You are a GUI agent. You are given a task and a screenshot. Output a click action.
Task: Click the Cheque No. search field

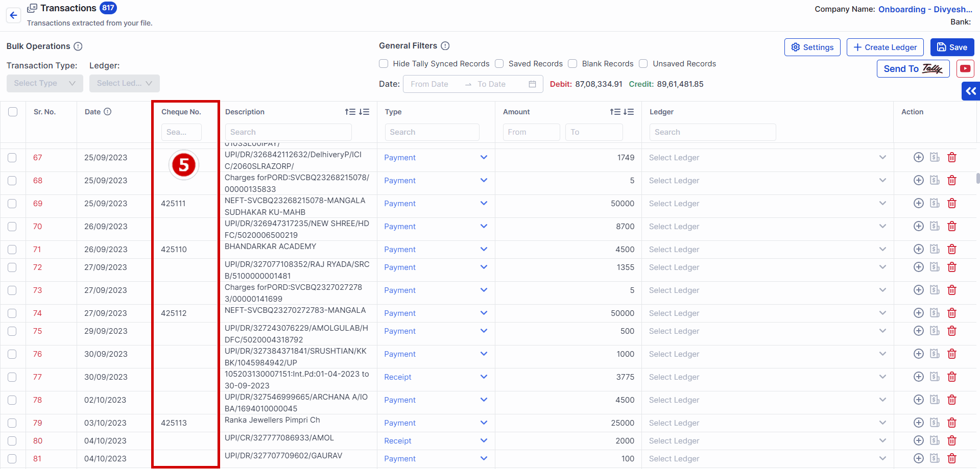[x=181, y=132]
